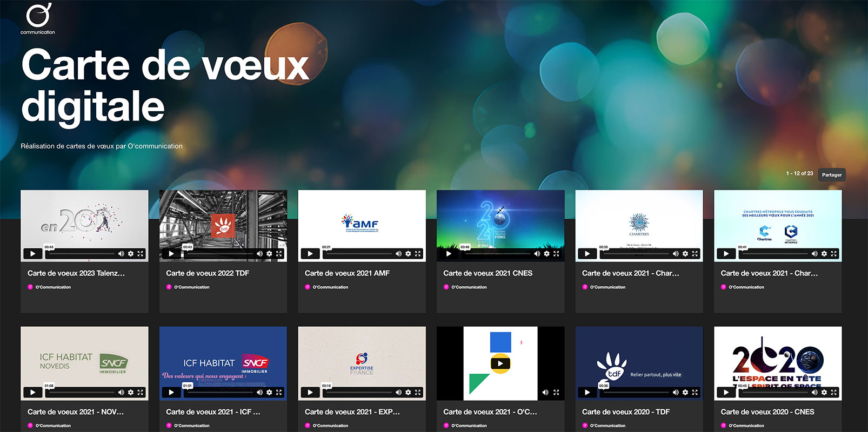Start the 2021 O'C video yellow play button
Screen dimensions: 868x432
click(500, 363)
